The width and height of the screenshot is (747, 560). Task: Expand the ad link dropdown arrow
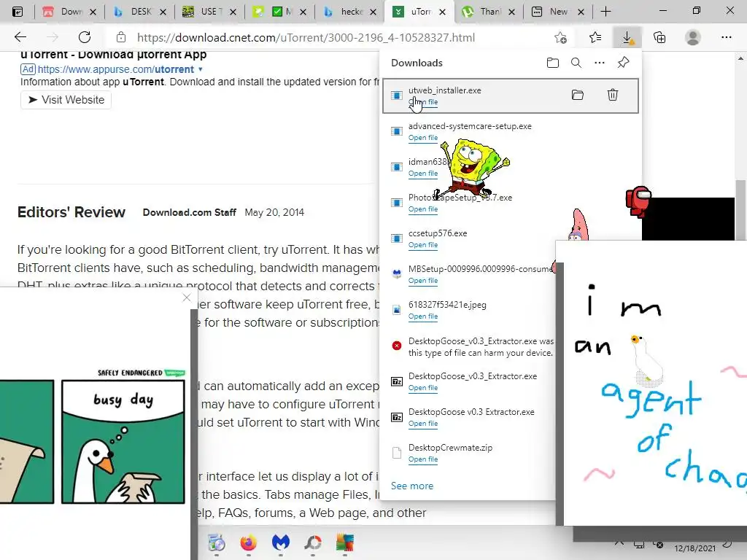[201, 69]
